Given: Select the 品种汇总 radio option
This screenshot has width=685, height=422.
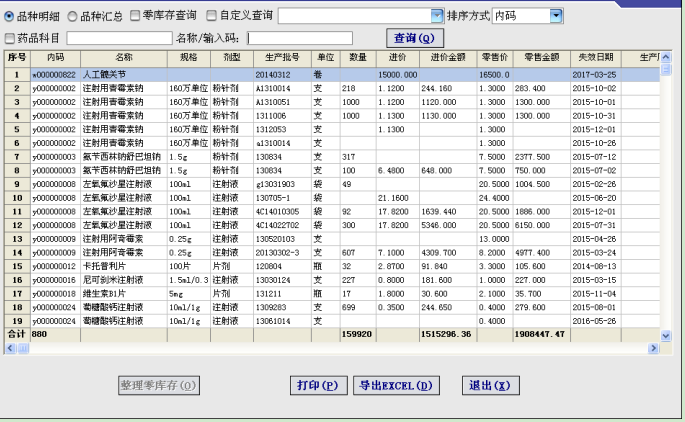Looking at the screenshot, I should click(x=72, y=16).
